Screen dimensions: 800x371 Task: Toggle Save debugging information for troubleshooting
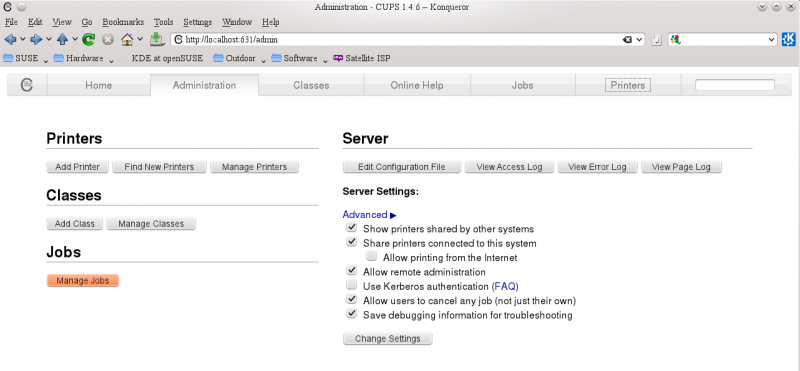(x=352, y=313)
